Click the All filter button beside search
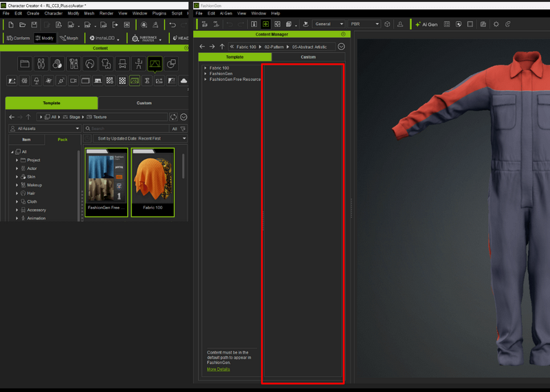The width and height of the screenshot is (550, 392). pyautogui.click(x=175, y=129)
